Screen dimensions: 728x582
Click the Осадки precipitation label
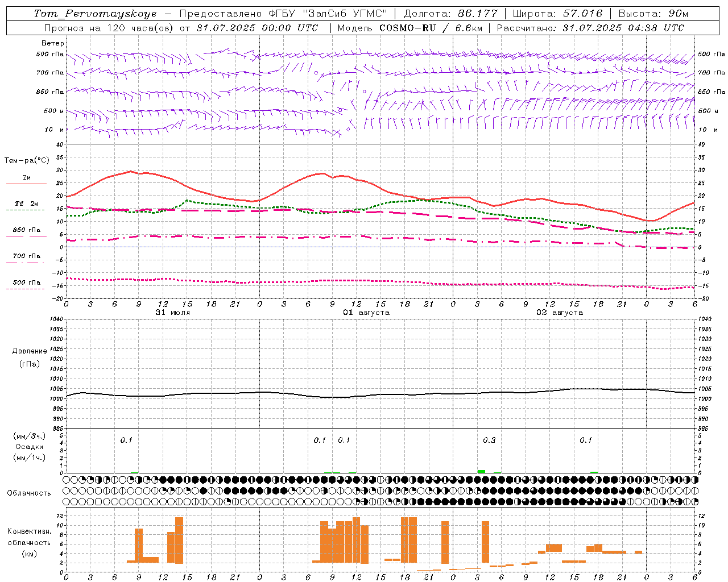[30, 447]
